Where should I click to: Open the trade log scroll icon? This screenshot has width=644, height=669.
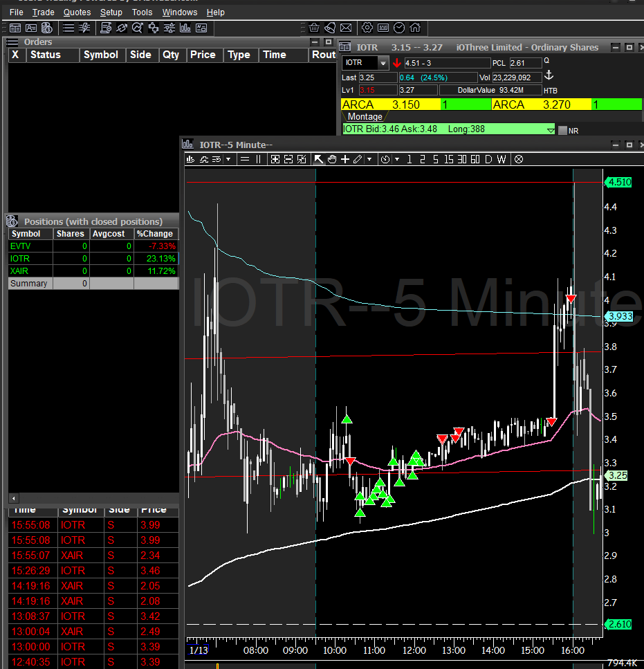coord(106,28)
